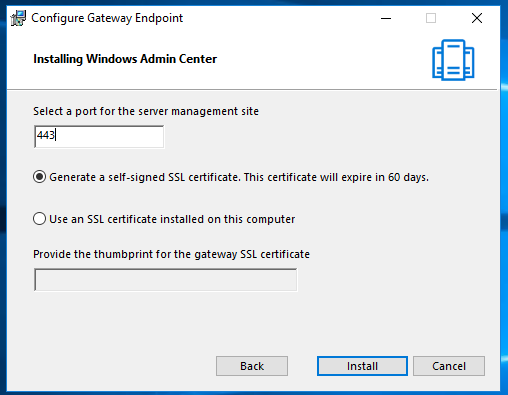Viewport: 508px width, 395px height.
Task: Click 'Provide the thumbprint for the gateway SSL certificate' label
Action: [x=171, y=254]
